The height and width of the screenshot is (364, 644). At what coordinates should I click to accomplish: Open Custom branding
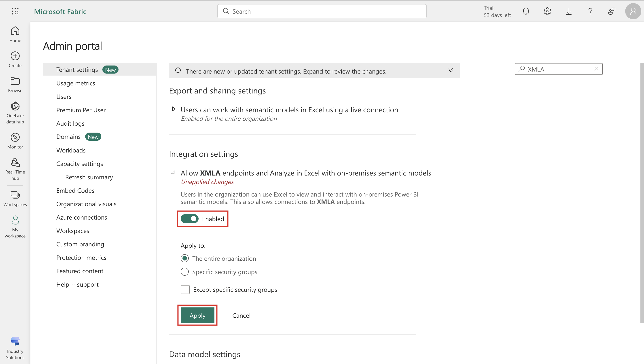80,244
